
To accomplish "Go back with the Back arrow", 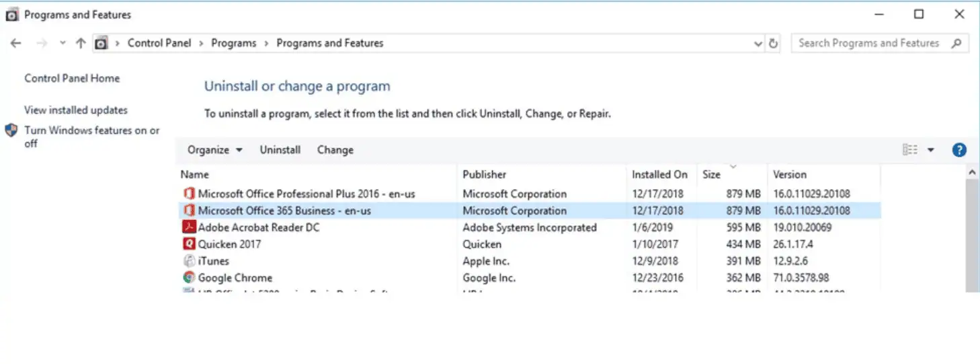I will (15, 43).
